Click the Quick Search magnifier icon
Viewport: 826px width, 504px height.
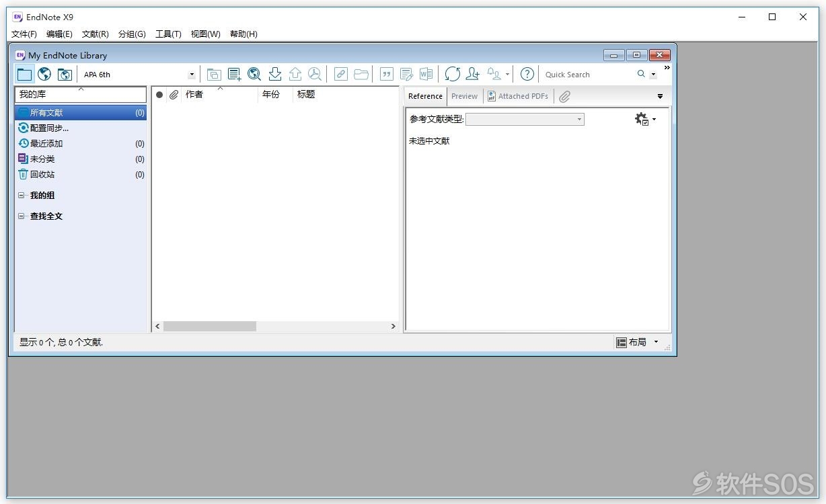pyautogui.click(x=641, y=74)
